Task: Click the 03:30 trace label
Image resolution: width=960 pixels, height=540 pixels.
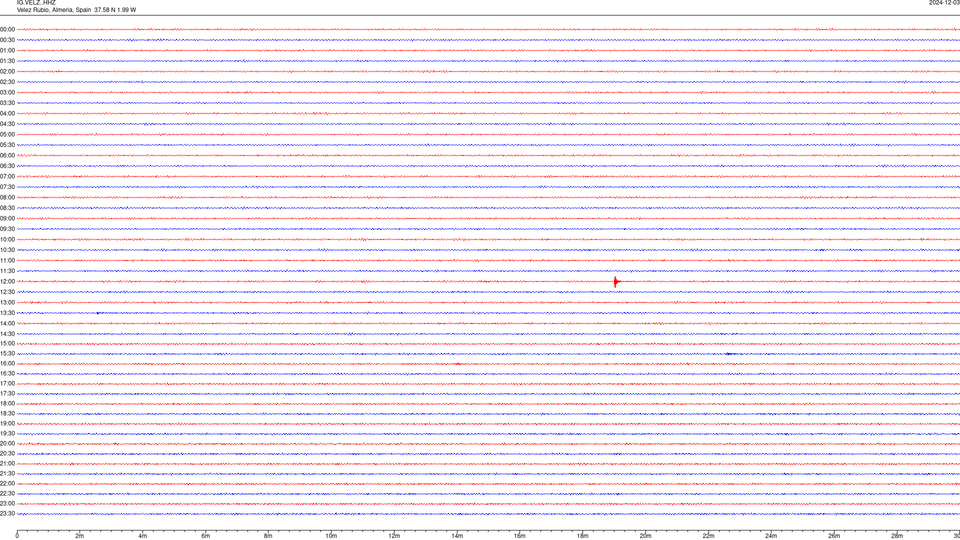Action: click(x=7, y=103)
